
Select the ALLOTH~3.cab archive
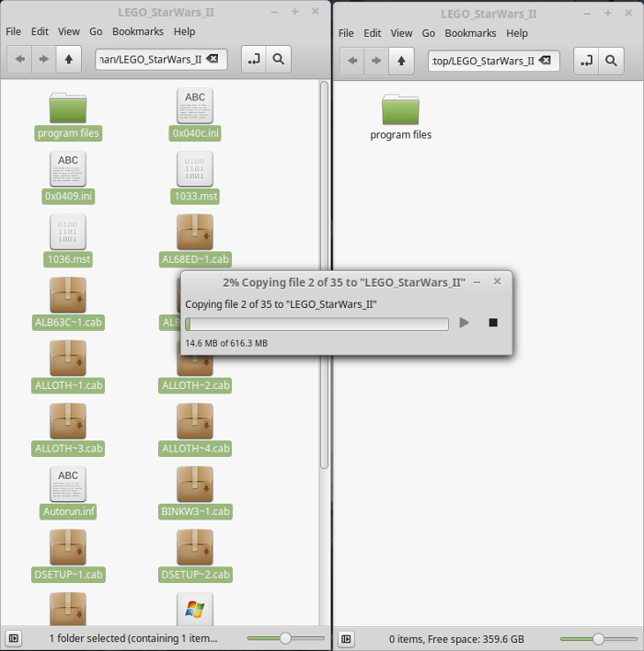pyautogui.click(x=68, y=430)
